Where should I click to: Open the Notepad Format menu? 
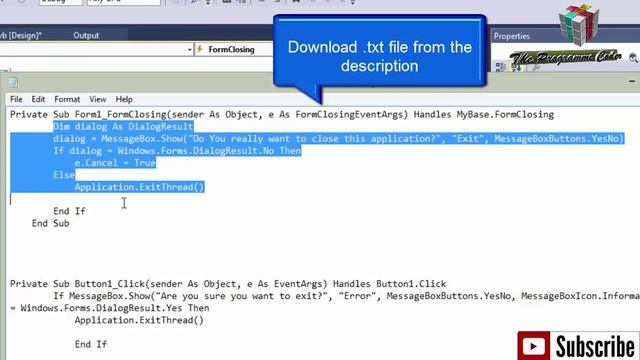coord(67,99)
